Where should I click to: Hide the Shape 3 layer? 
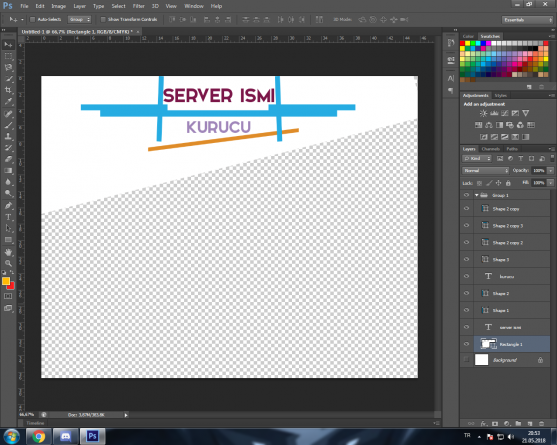pos(466,259)
